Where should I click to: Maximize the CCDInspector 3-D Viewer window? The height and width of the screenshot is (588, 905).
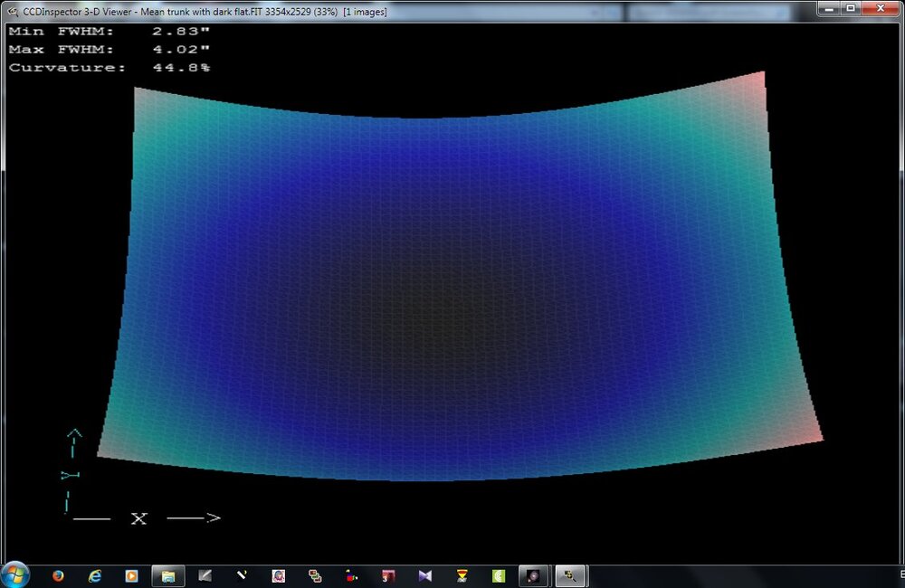click(850, 8)
